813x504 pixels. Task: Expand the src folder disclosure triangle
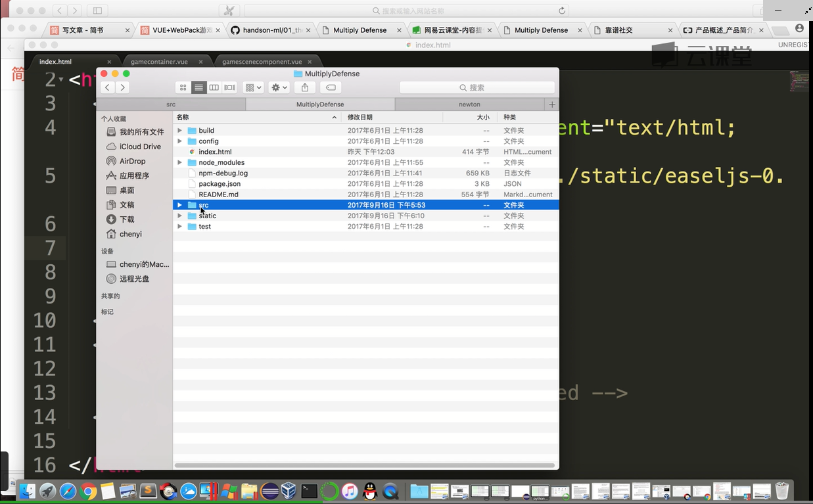point(179,205)
